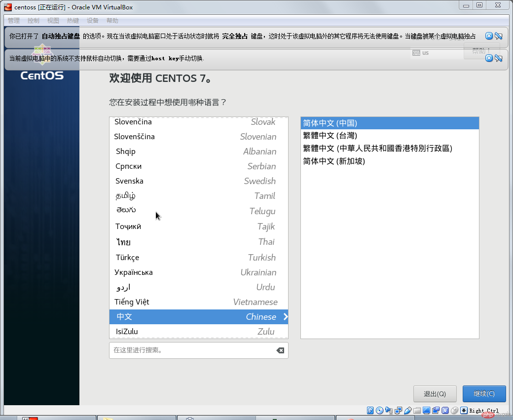Click the video capture status icon
The image size is (513, 420).
tap(436, 410)
